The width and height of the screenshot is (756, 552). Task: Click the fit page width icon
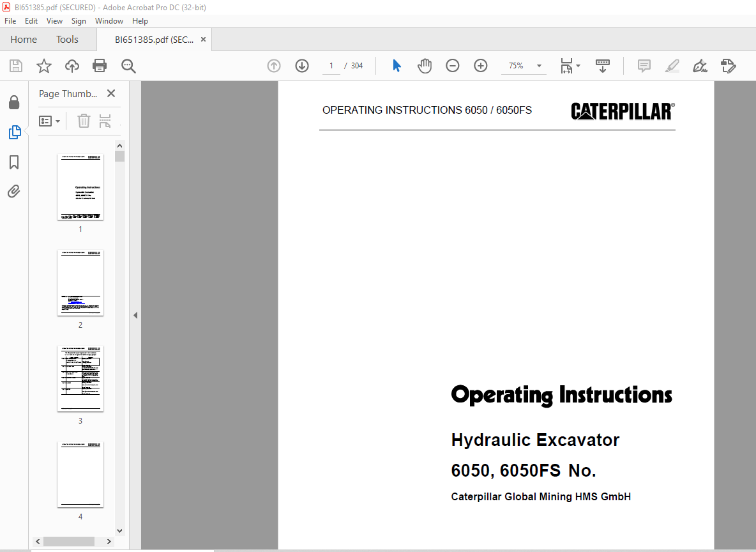coord(566,66)
